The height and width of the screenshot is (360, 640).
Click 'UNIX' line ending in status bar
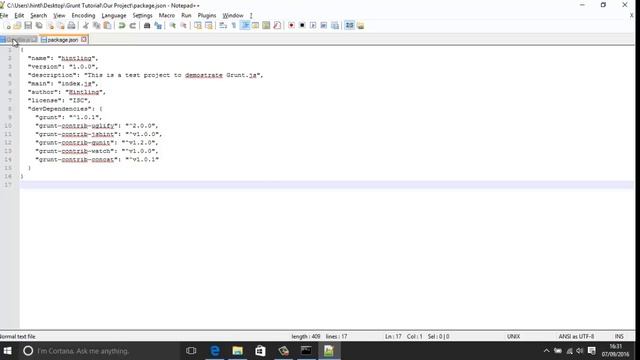click(513, 337)
